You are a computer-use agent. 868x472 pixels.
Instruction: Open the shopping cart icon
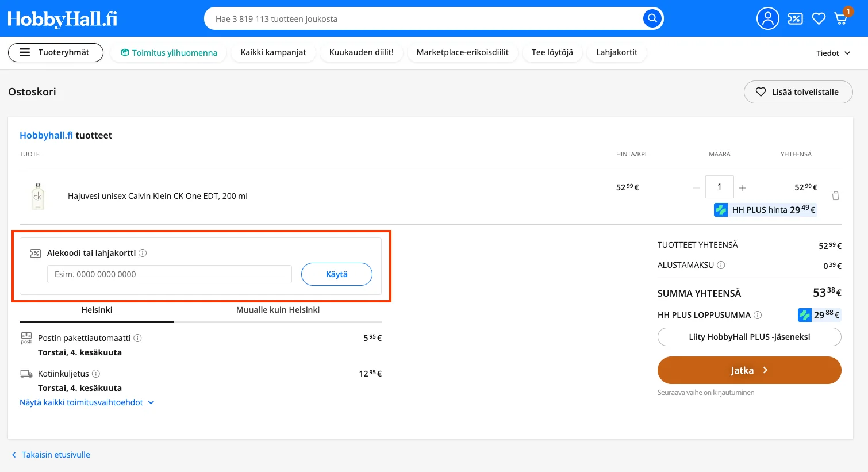(841, 18)
